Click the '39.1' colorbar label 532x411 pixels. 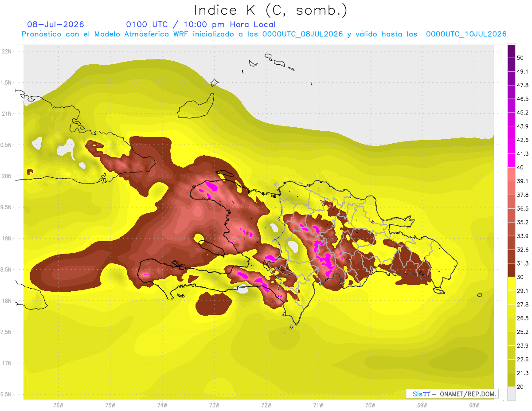coord(523,181)
